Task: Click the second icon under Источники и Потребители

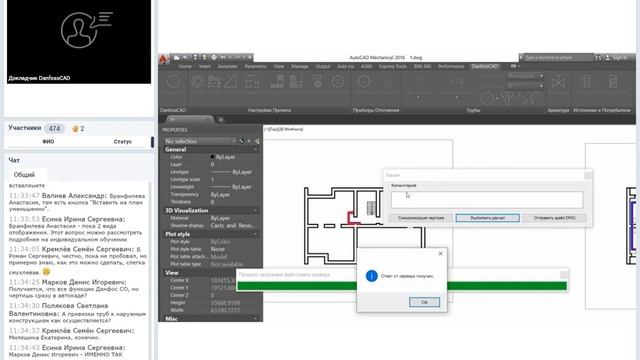Action: click(x=613, y=82)
